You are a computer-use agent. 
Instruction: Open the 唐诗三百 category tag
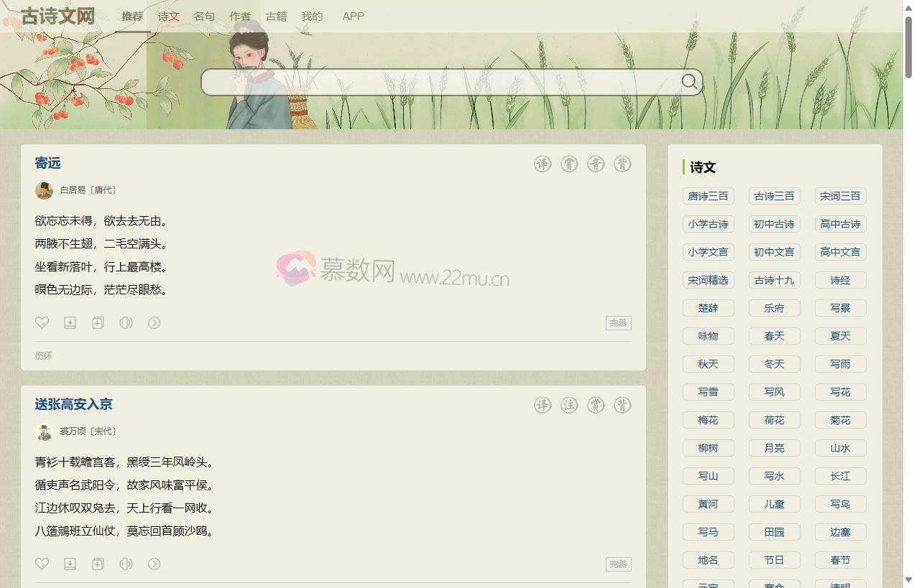708,196
